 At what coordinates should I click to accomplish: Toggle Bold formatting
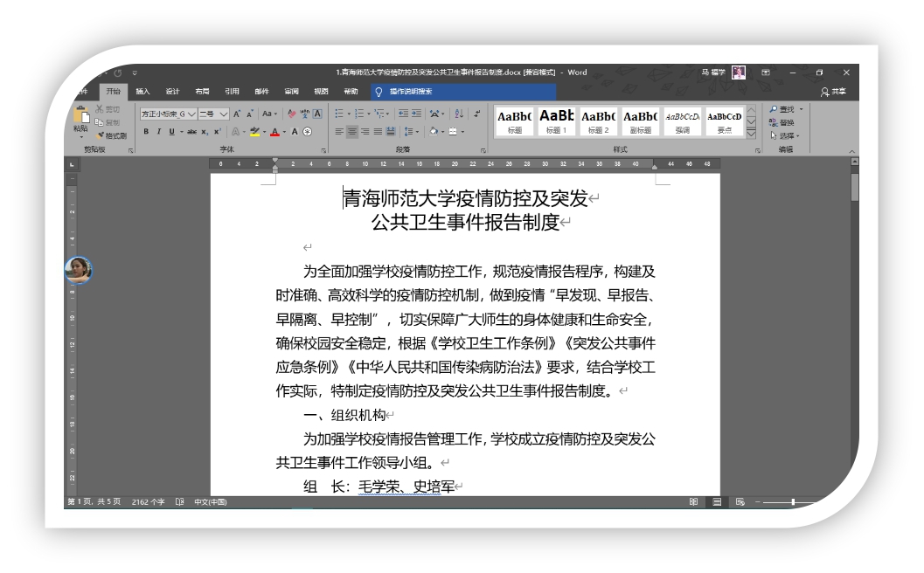pos(146,132)
